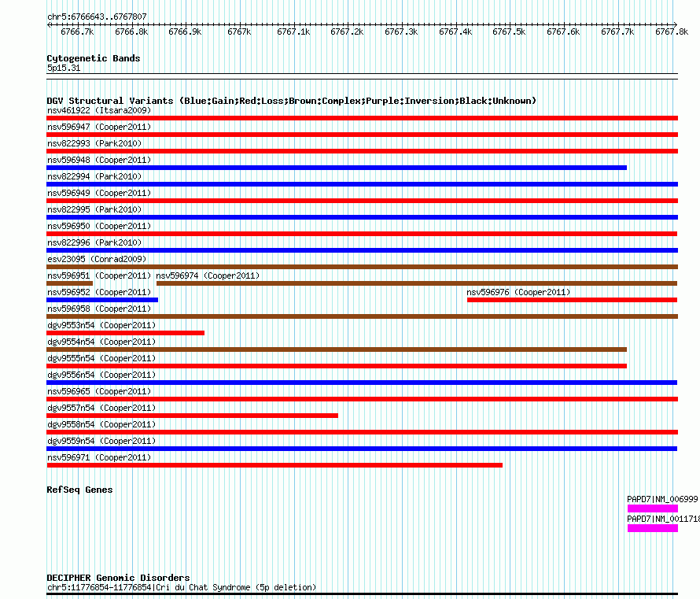
Task: Click the chr5:6766643..6767807 coordinate label
Action: pyautogui.click(x=97, y=17)
